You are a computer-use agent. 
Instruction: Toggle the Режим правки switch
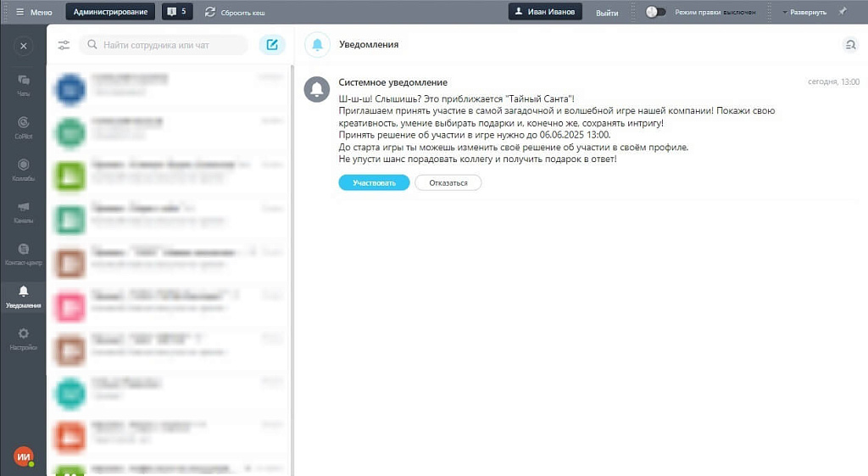pyautogui.click(x=655, y=12)
